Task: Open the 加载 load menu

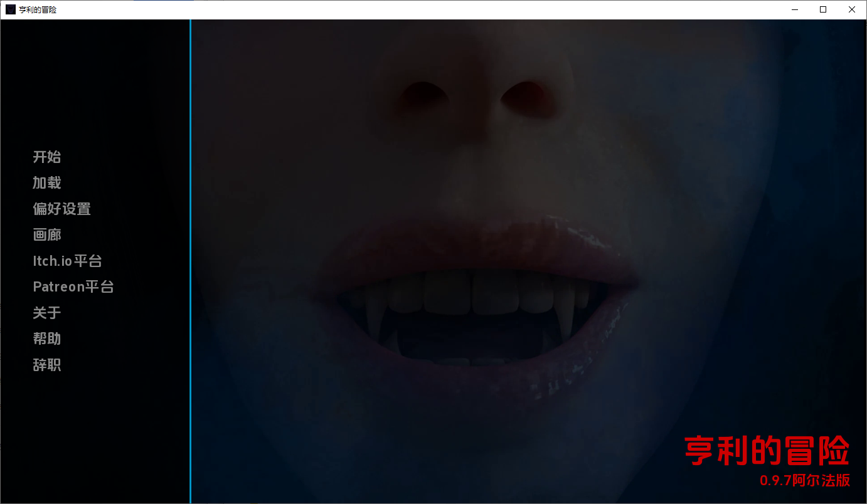Action: click(47, 183)
